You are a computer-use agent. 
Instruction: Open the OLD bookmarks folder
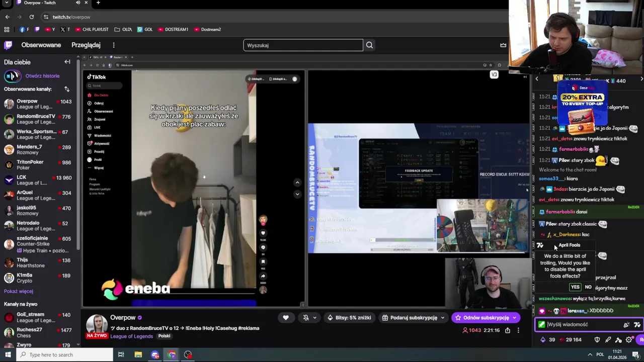point(123,30)
